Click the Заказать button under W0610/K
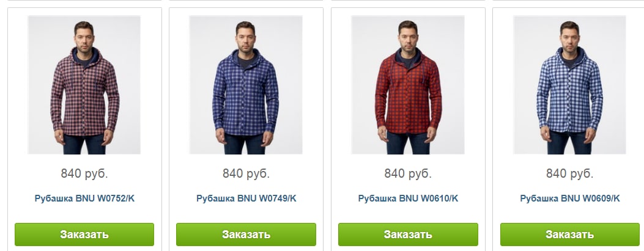 (408, 235)
